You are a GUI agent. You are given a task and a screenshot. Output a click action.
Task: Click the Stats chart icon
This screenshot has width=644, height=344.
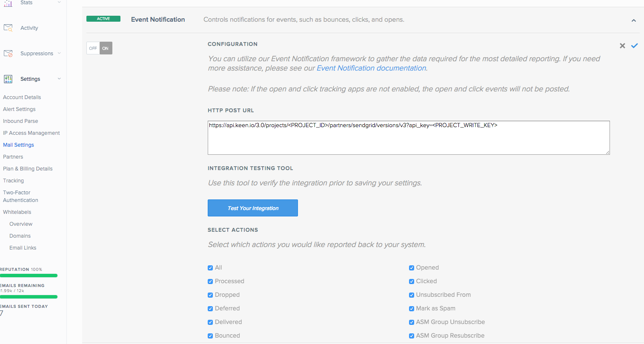pyautogui.click(x=8, y=3)
